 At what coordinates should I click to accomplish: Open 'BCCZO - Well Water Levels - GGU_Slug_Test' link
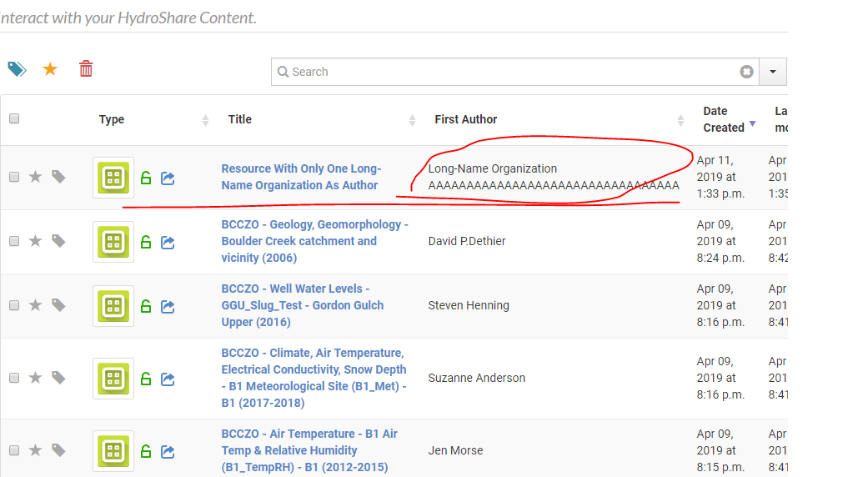tap(302, 305)
